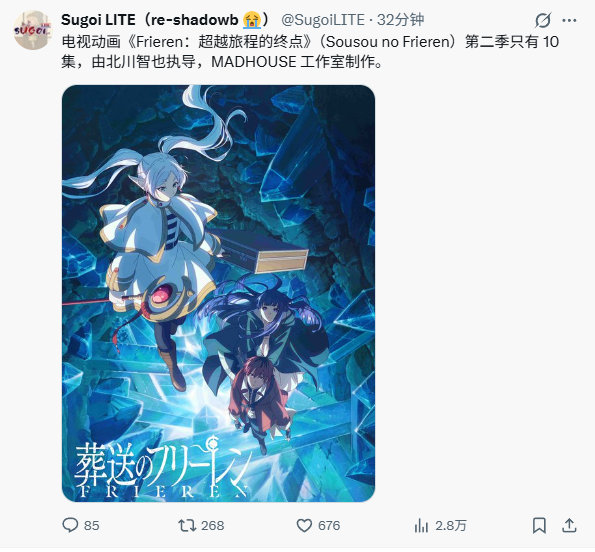Screen dimensions: 595x552
Task: Open the Sugoi LITE profile avatar
Action: pyautogui.click(x=33, y=30)
